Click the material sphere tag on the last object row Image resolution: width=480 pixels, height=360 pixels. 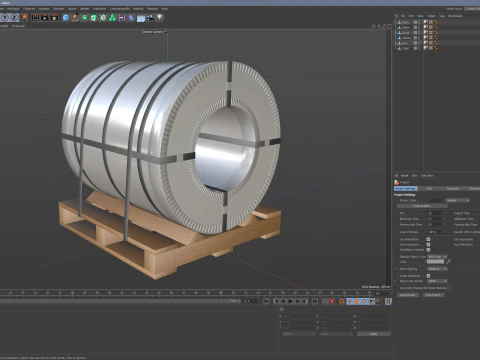425,48
